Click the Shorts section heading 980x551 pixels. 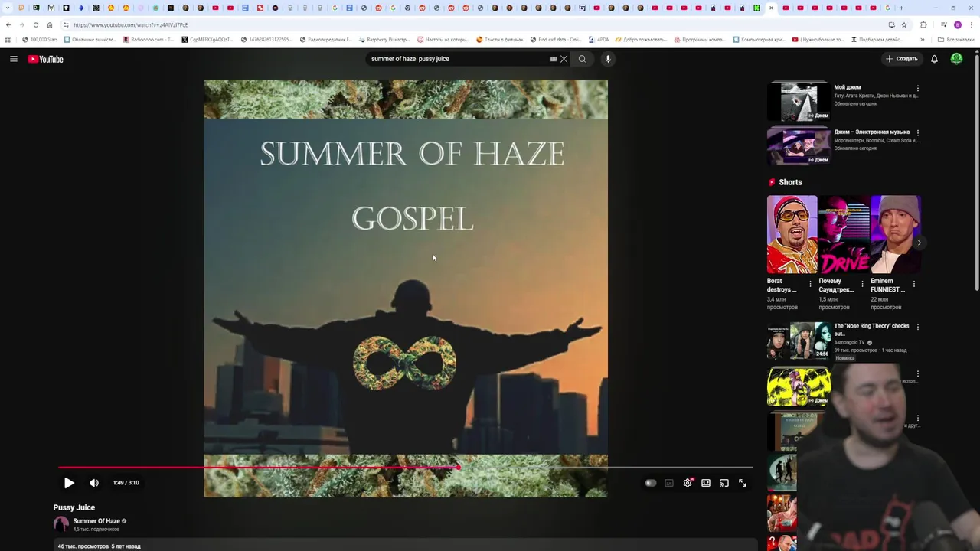click(x=790, y=182)
